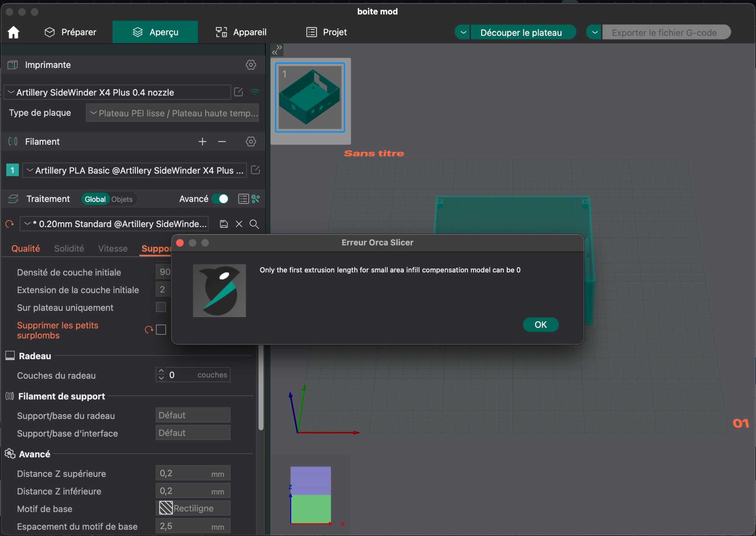Open the 0.20mm Standard process preset dropdown
This screenshot has height=536, width=756.
[114, 224]
